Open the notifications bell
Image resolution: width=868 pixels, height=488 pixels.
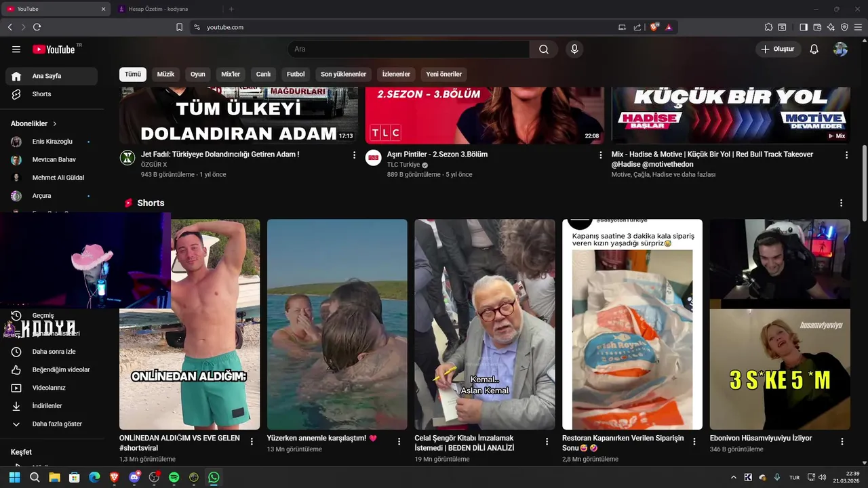[x=814, y=49]
